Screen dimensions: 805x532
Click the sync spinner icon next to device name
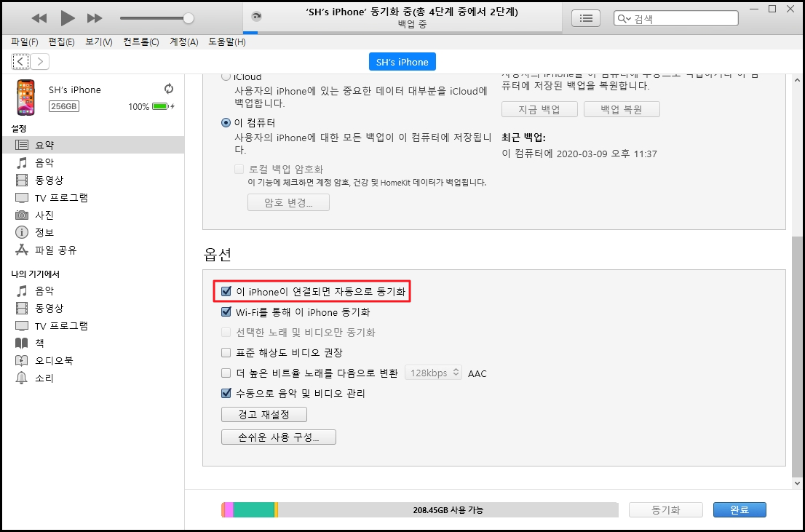coord(169,89)
